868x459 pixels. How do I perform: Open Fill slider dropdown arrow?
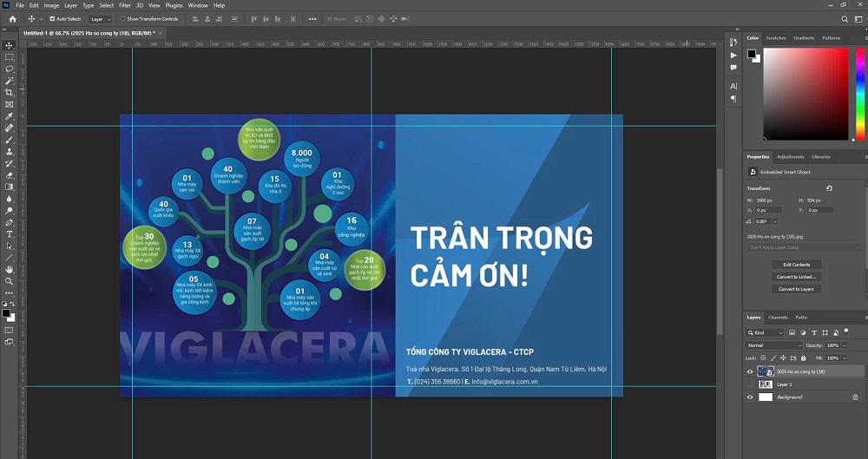click(x=845, y=358)
